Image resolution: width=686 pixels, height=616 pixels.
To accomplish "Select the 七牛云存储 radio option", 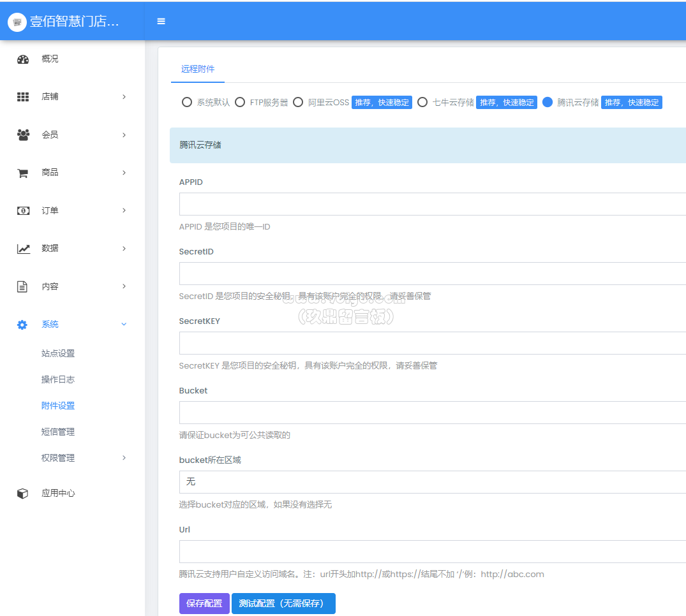I will [422, 102].
